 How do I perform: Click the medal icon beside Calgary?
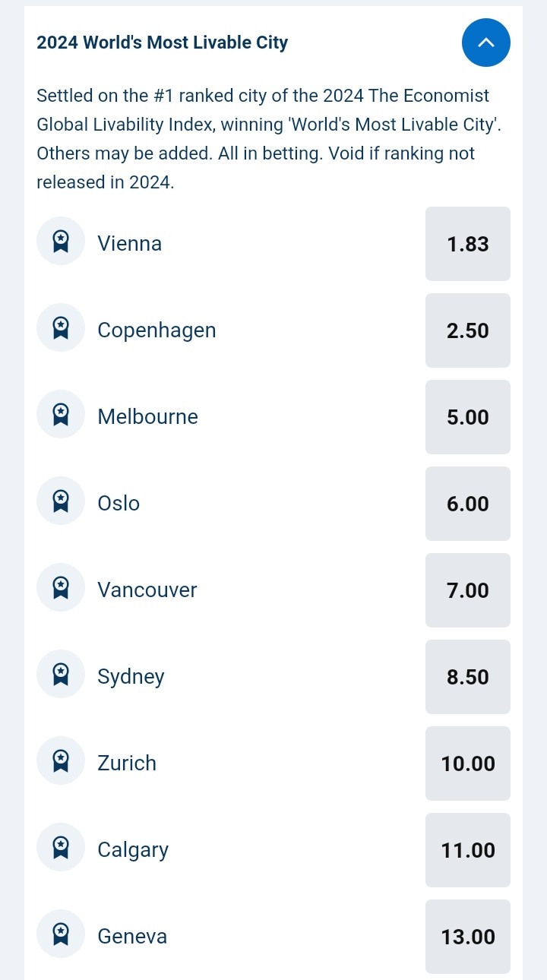tap(61, 848)
